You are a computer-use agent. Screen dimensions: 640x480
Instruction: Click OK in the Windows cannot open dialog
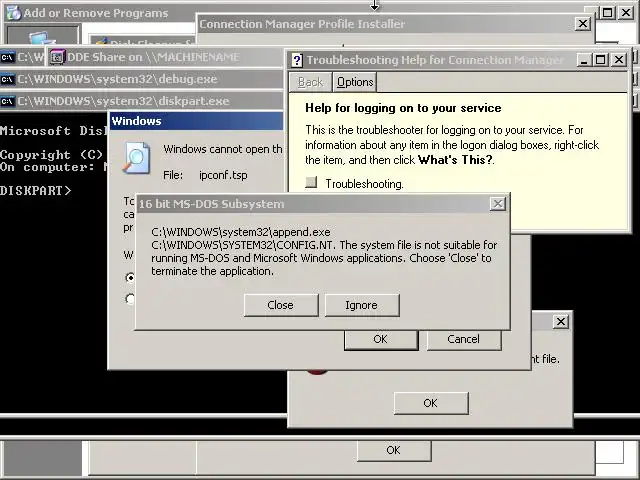(381, 340)
